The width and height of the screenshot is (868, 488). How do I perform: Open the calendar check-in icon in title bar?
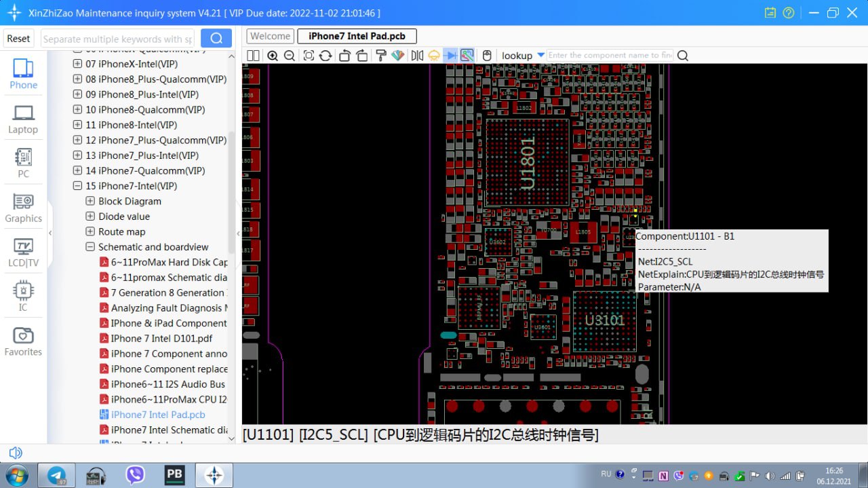(770, 12)
